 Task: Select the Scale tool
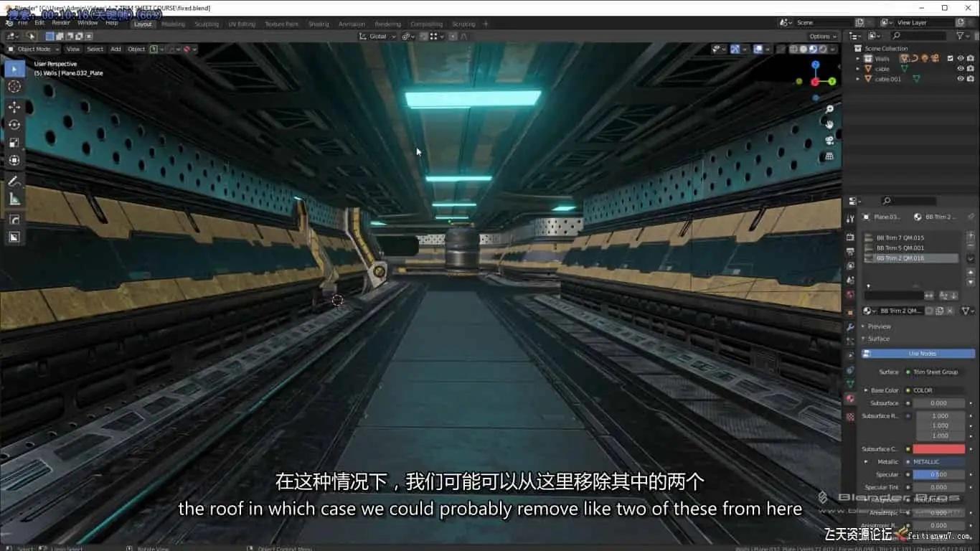click(x=14, y=142)
